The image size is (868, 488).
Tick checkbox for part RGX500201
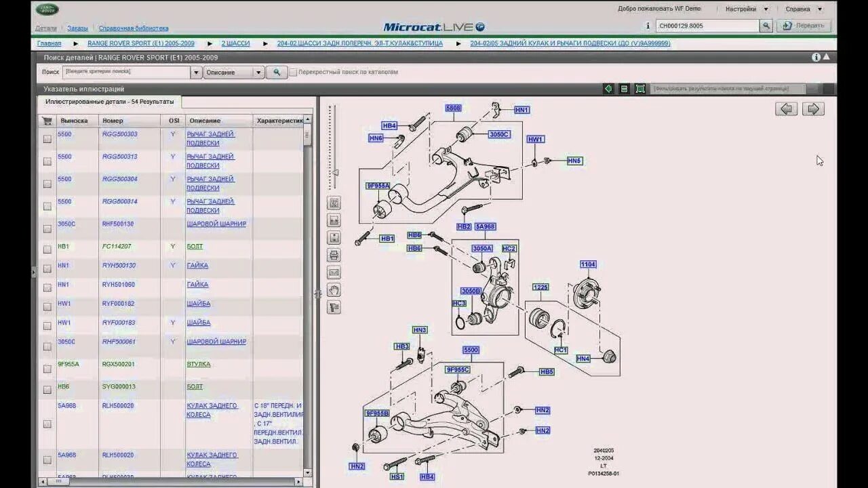pos(47,369)
